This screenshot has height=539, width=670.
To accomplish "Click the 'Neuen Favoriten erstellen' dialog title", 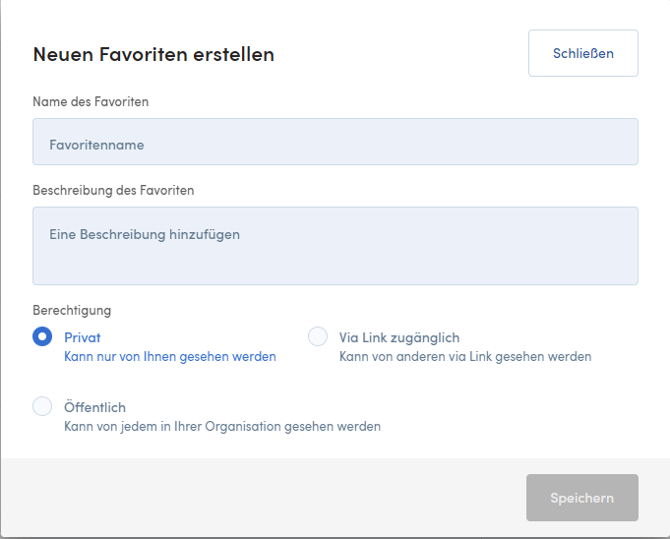I will [153, 55].
